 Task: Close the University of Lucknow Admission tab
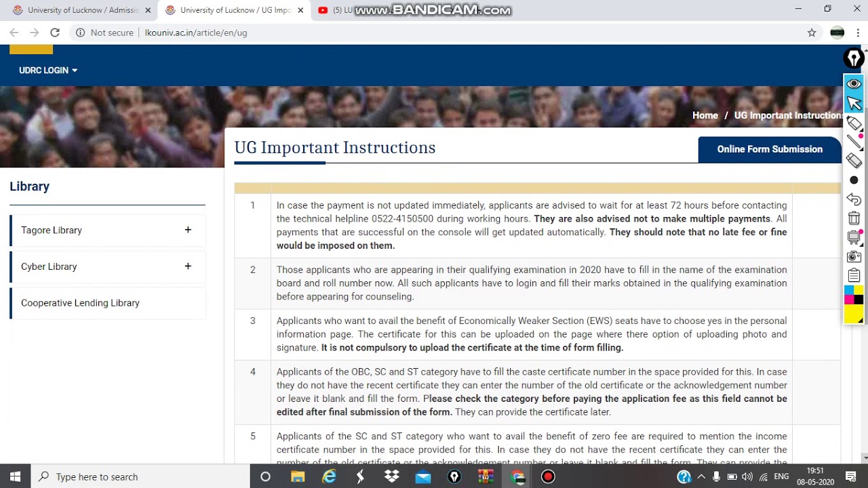pyautogui.click(x=148, y=10)
